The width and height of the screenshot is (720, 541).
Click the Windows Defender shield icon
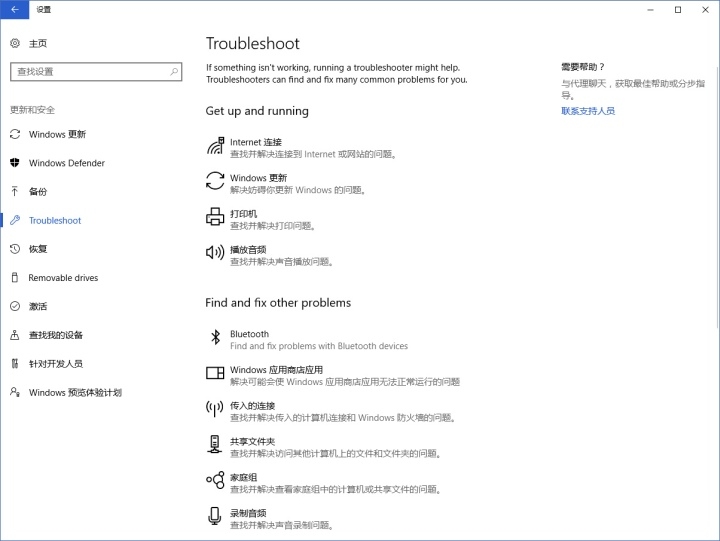(15, 163)
